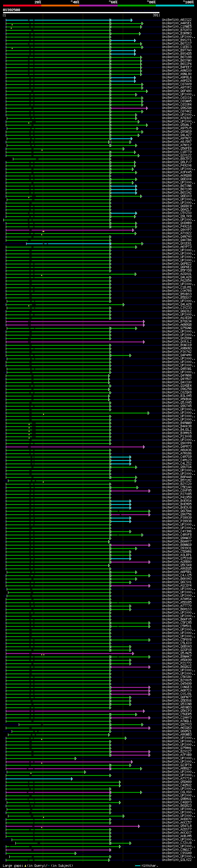Click UniRef100_P21772 hit name
The height and width of the screenshot is (868, 197).
(176, 663)
